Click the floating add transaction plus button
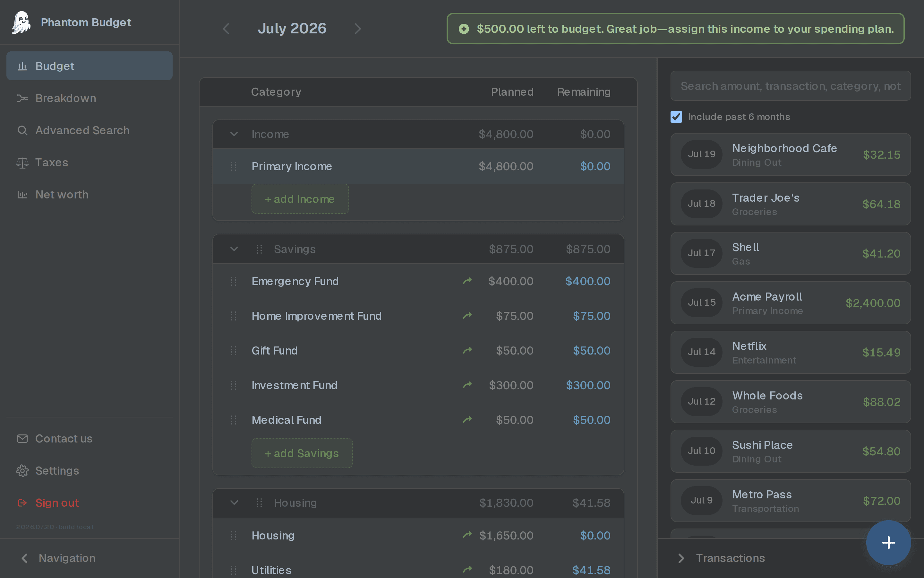This screenshot has height=578, width=924. [x=888, y=543]
